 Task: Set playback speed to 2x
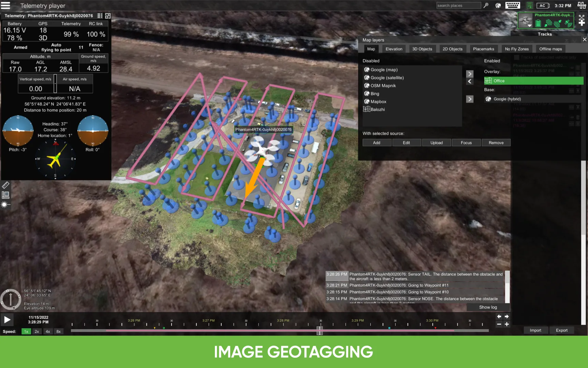37,332
